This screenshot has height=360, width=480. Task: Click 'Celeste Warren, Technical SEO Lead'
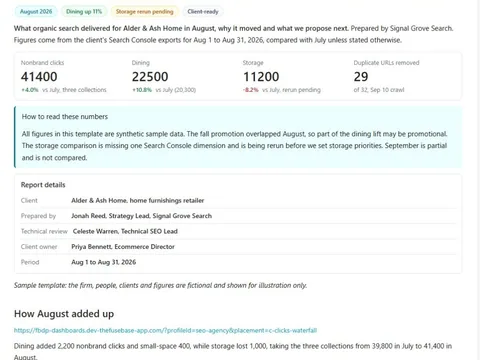click(x=125, y=231)
